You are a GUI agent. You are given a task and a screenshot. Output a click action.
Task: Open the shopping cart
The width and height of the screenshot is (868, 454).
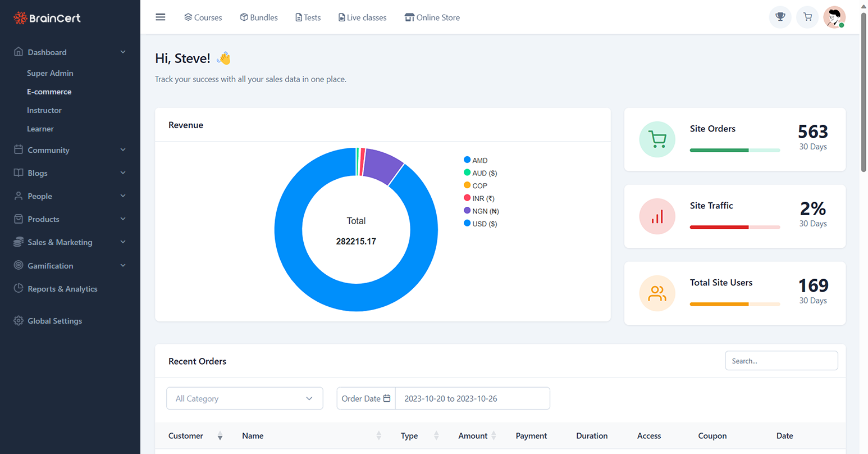click(x=807, y=17)
